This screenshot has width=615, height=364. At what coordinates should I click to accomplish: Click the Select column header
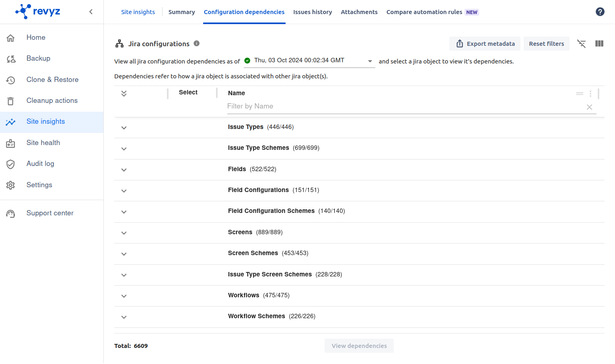pyautogui.click(x=188, y=92)
